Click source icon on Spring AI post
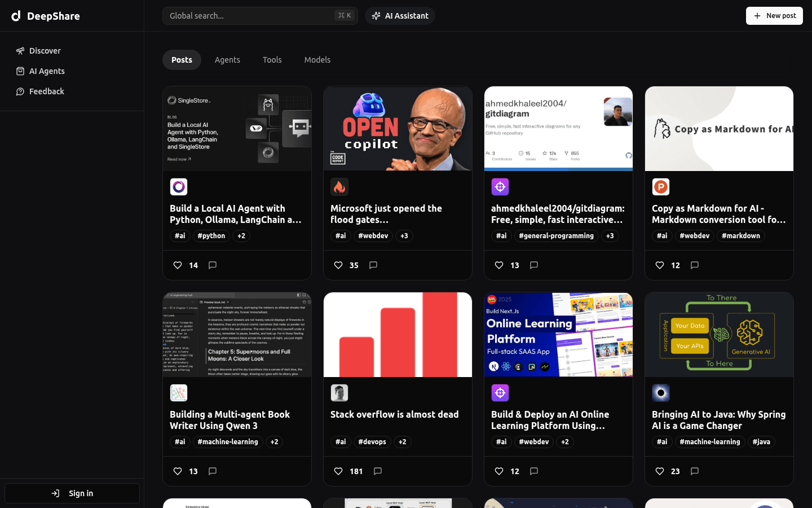The height and width of the screenshot is (508, 812). click(661, 393)
